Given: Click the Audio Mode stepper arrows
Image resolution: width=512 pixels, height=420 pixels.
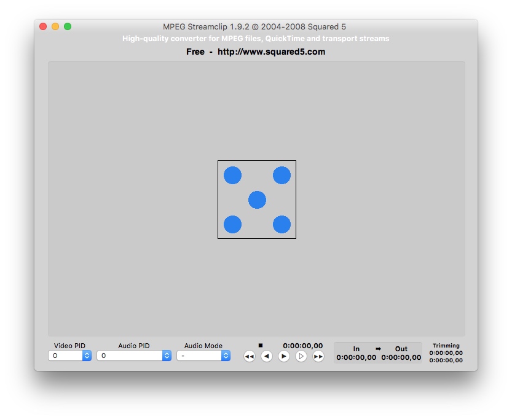Looking at the screenshot, I should pyautogui.click(x=226, y=356).
